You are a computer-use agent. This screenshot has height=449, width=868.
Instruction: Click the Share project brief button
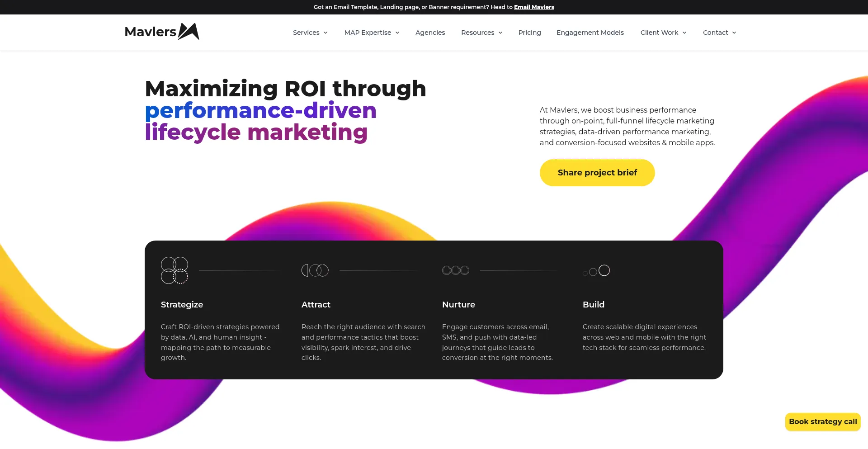click(597, 173)
